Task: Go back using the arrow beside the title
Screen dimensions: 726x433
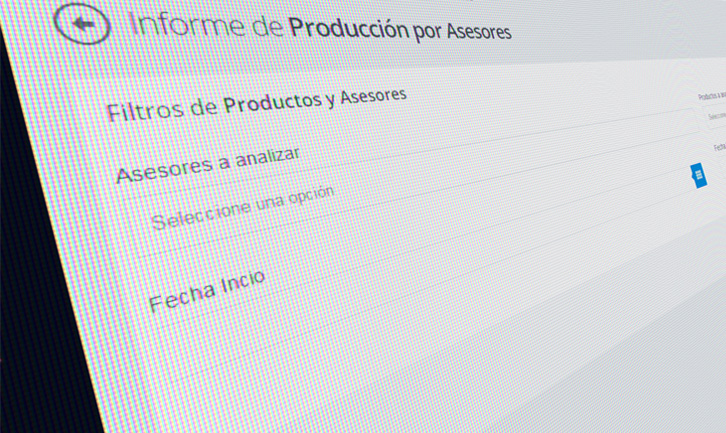Action: click(x=82, y=22)
